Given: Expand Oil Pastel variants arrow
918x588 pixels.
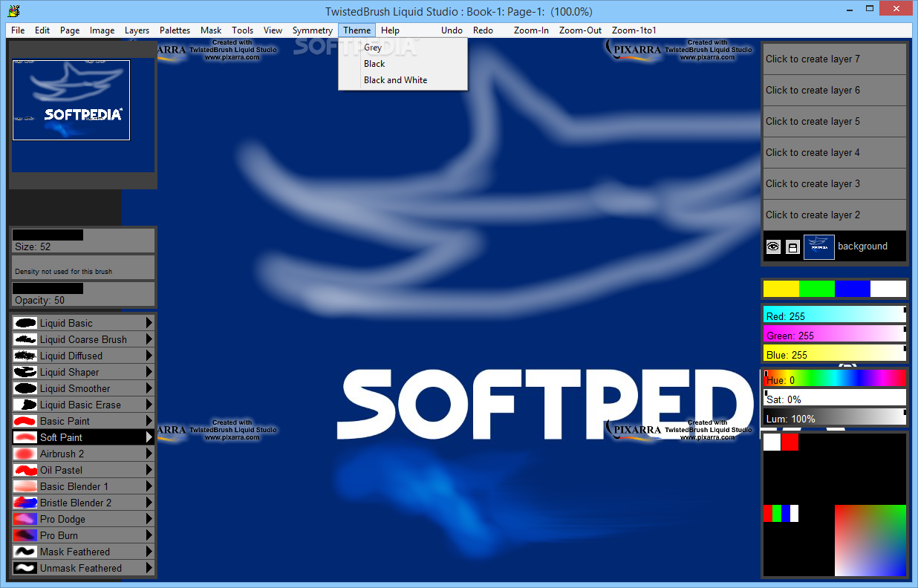Looking at the screenshot, I should (149, 470).
